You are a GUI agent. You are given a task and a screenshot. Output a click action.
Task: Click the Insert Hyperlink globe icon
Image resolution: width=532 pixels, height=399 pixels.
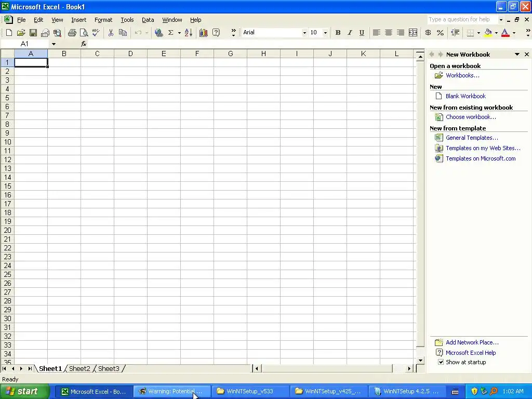pyautogui.click(x=158, y=33)
